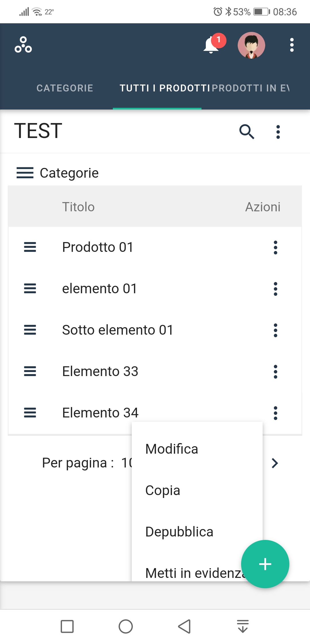Click the search magnifier icon

coord(247,132)
